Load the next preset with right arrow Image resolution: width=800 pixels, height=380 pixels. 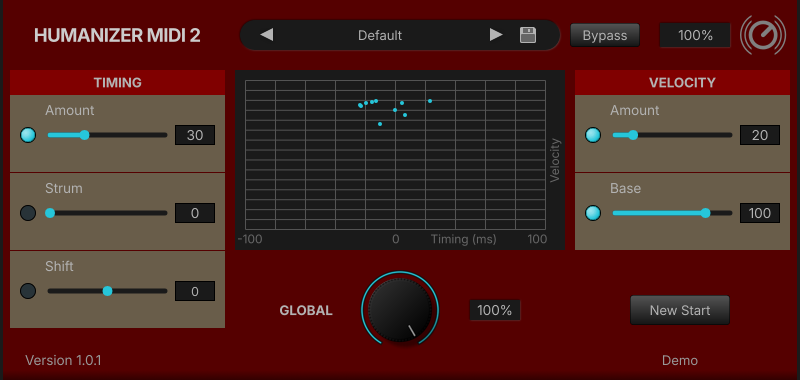coord(496,35)
